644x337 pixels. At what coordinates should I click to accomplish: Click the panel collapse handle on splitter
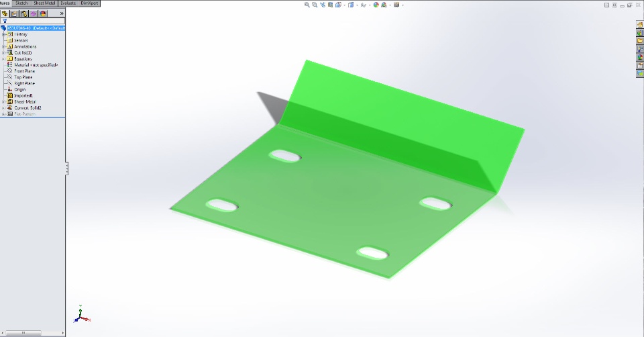pyautogui.click(x=66, y=168)
